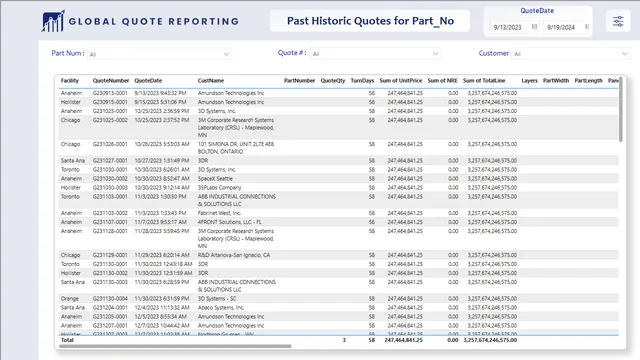Open calendar for start date 9/13/2023

[534, 27]
